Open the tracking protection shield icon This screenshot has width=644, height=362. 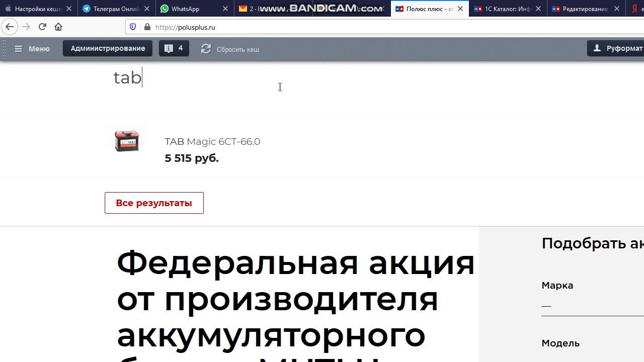click(133, 27)
